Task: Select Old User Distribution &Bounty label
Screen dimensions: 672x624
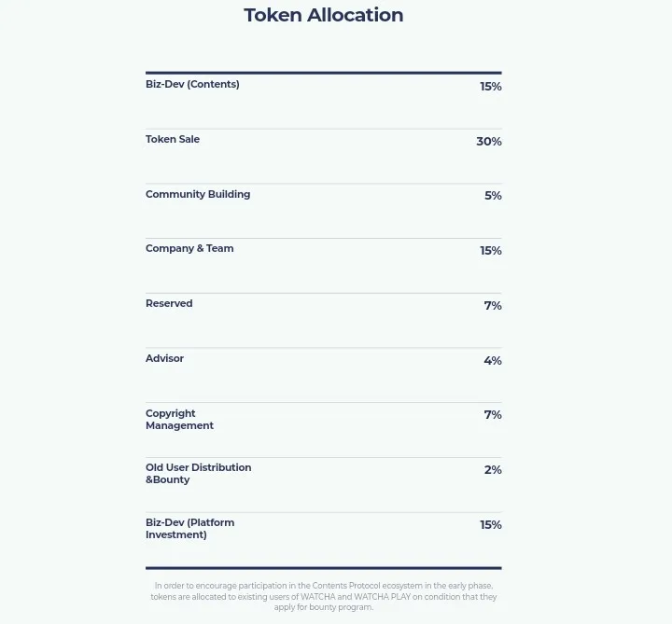Action: coord(199,473)
